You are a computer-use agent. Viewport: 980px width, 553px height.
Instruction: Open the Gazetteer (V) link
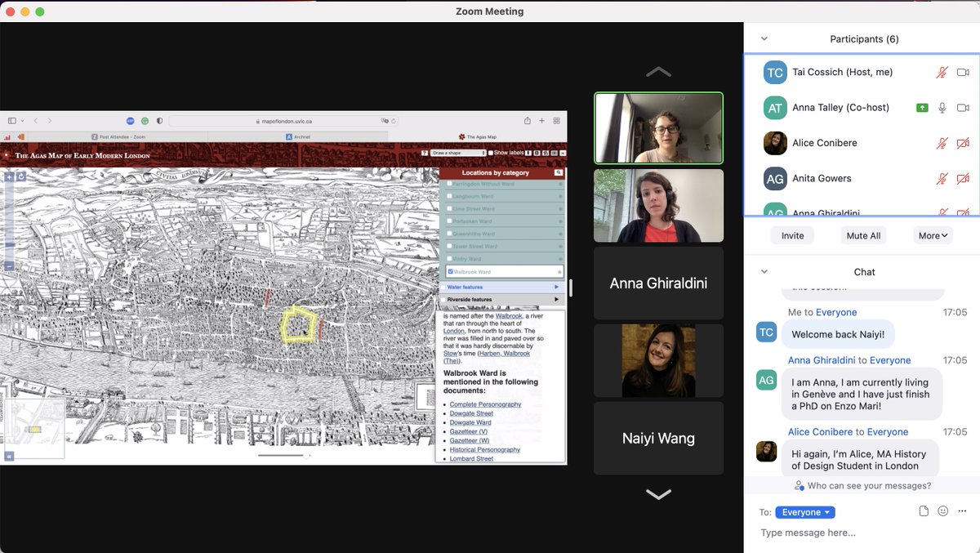[x=469, y=431]
